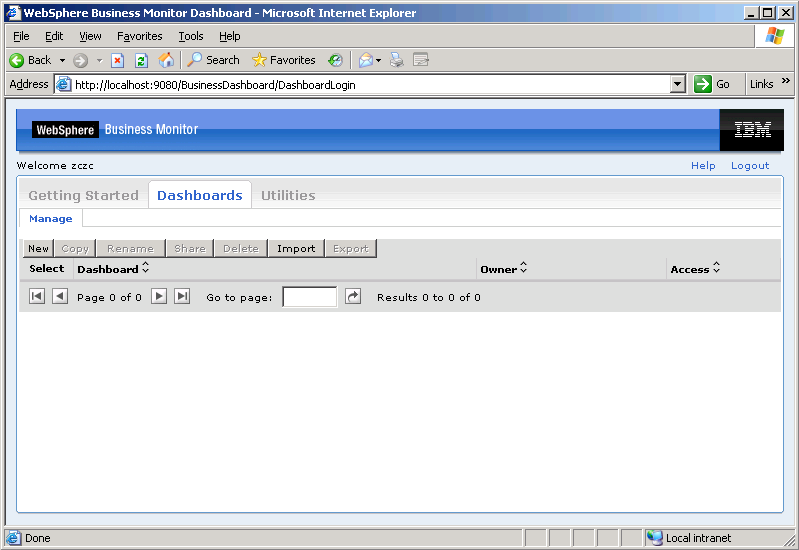
Task: Click the 'Page 0 of 0' text
Action: pos(109,297)
